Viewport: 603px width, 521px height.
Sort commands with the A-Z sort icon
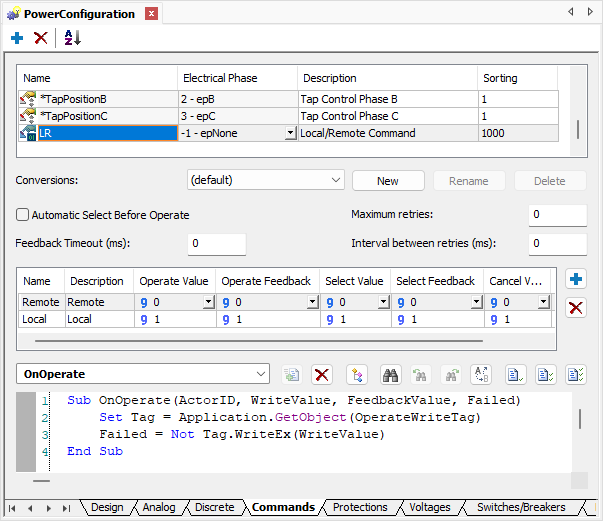click(x=72, y=38)
